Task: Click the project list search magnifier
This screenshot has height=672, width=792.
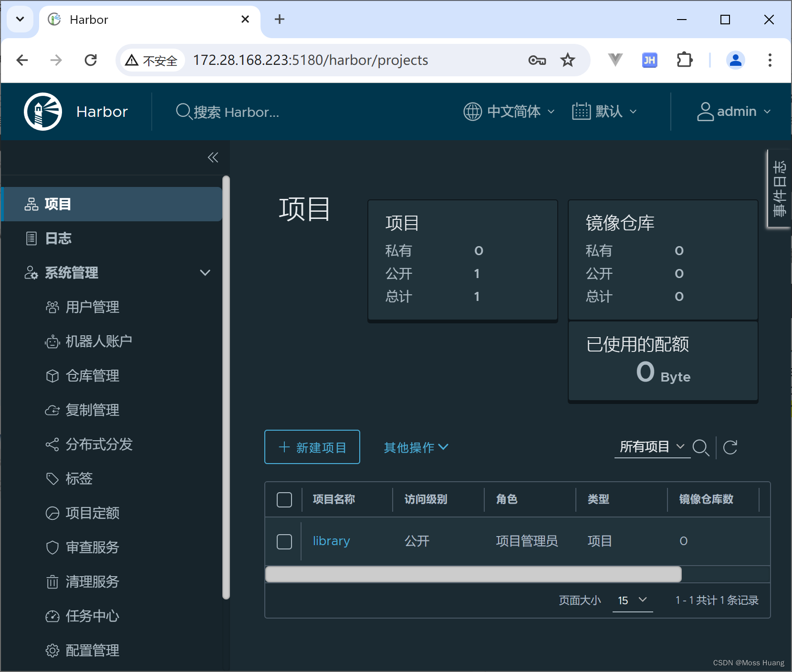Action: point(701,447)
